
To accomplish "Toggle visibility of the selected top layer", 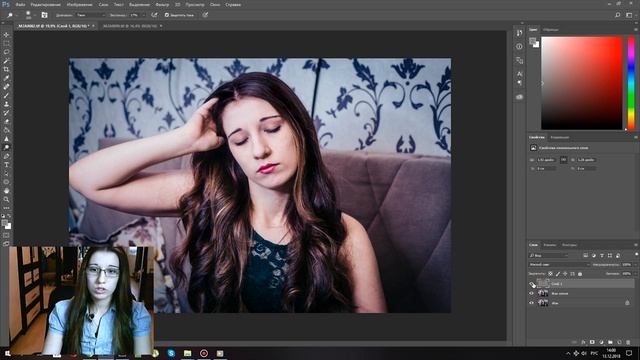I will tap(532, 284).
